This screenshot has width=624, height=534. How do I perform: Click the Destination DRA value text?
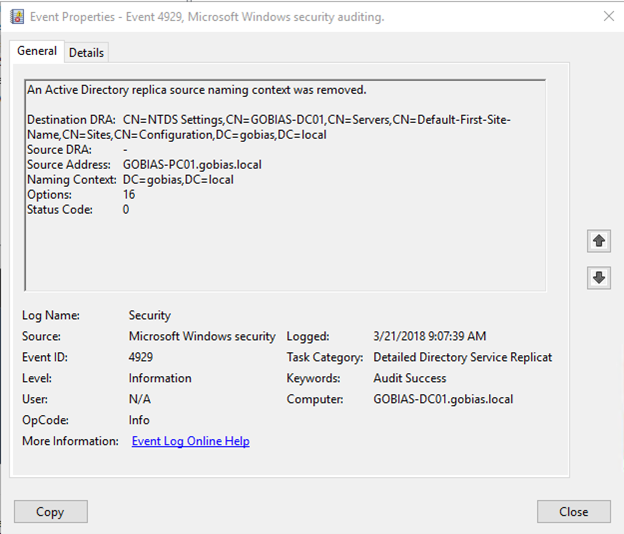[269, 127]
